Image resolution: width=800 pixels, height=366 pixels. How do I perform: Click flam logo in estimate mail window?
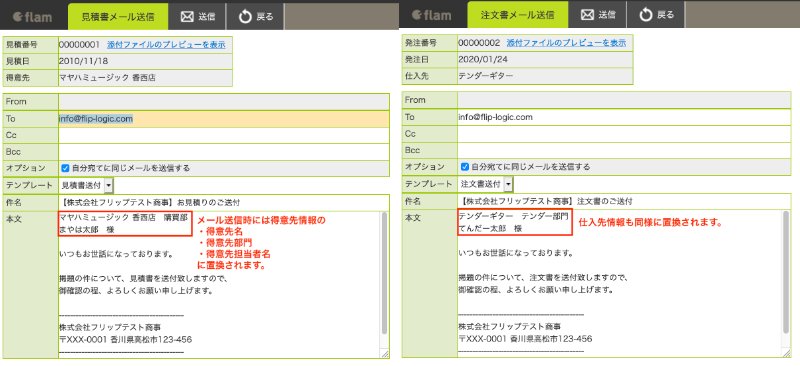coord(33,17)
